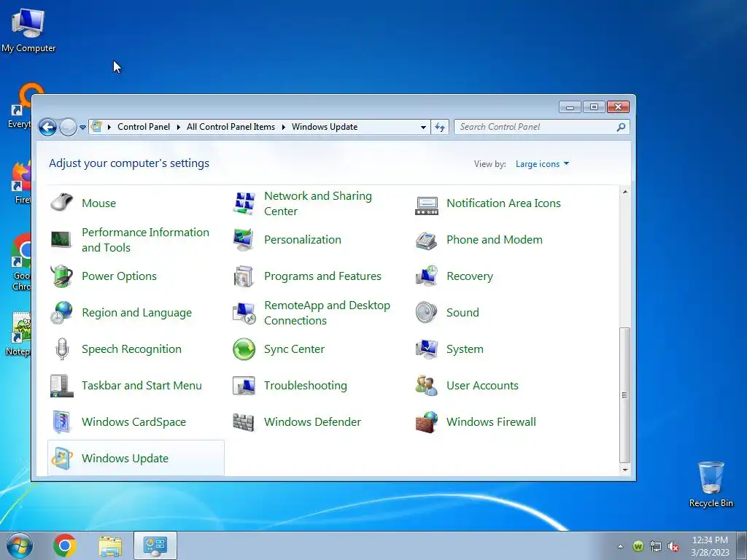The image size is (747, 560).
Task: Open the Recovery icon
Action: click(427, 276)
